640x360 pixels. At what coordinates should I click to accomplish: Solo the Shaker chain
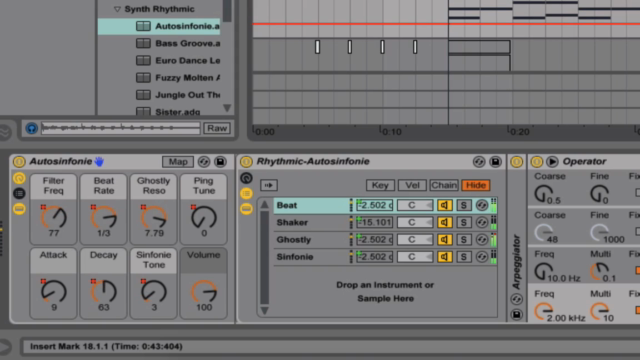pos(463,222)
